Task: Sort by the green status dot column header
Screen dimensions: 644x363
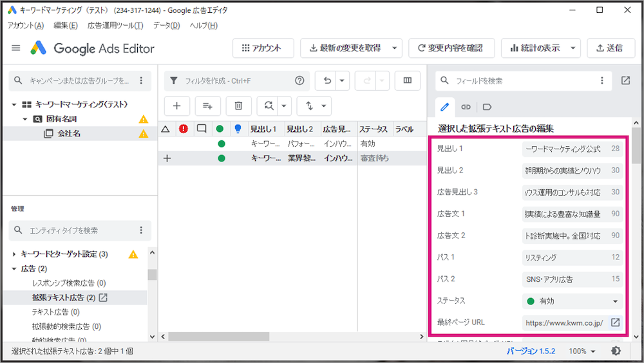Action: 220,129
